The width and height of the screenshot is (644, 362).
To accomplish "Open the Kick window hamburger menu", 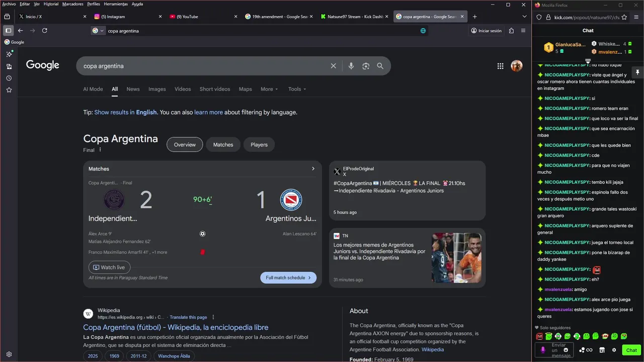I will point(636,17).
